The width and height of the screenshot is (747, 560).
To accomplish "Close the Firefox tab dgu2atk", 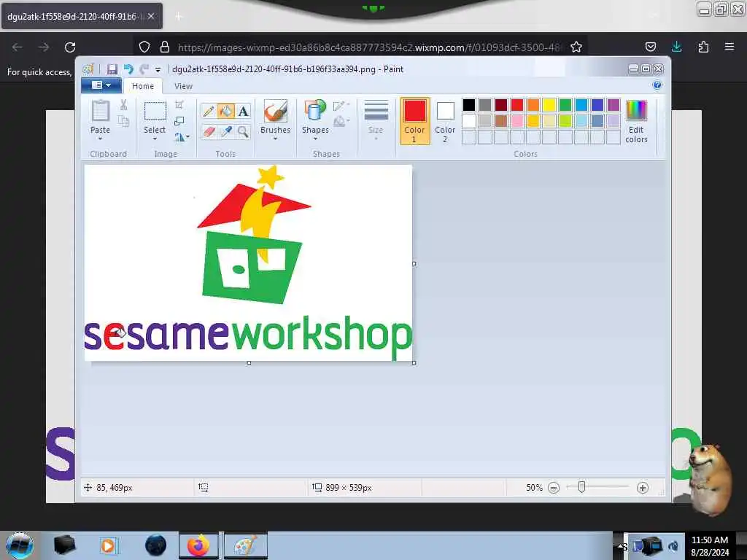I will 151,16.
